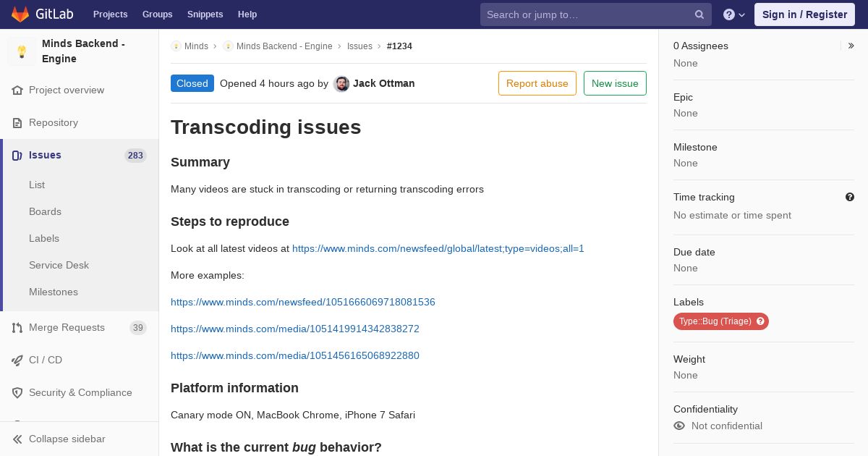
Task: Click the Repository file icon
Action: 17,123
